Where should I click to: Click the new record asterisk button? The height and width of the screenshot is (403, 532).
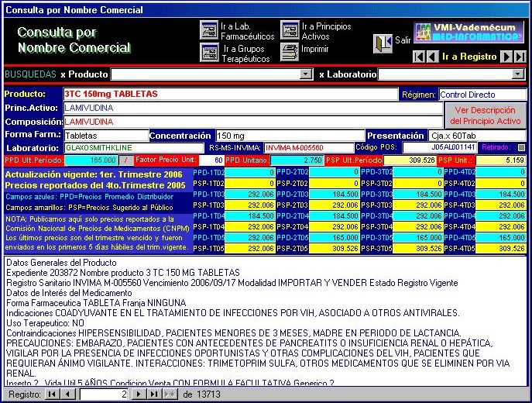(170, 394)
